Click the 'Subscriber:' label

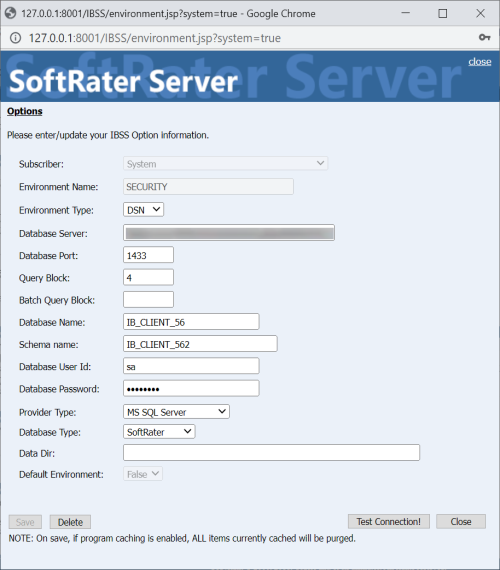41,164
